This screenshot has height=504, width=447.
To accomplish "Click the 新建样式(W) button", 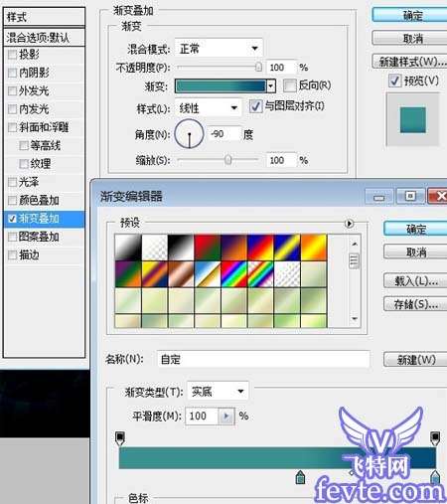I will click(410, 62).
